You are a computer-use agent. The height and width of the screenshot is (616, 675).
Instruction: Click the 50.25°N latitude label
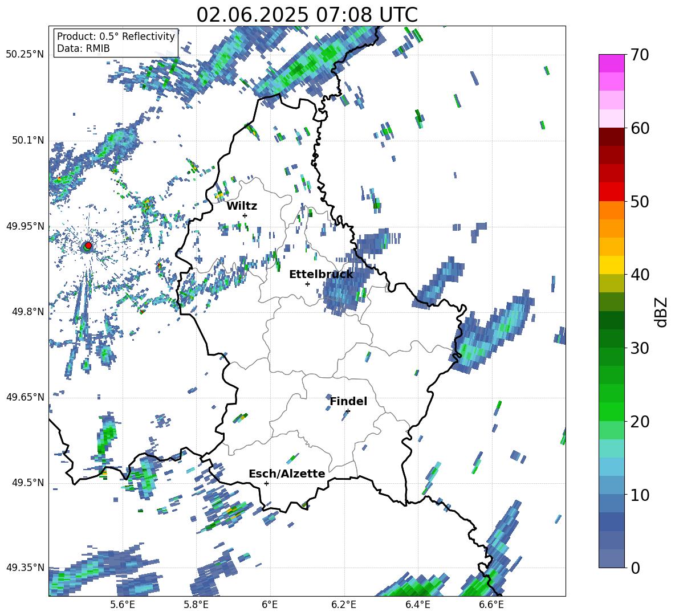click(x=25, y=55)
